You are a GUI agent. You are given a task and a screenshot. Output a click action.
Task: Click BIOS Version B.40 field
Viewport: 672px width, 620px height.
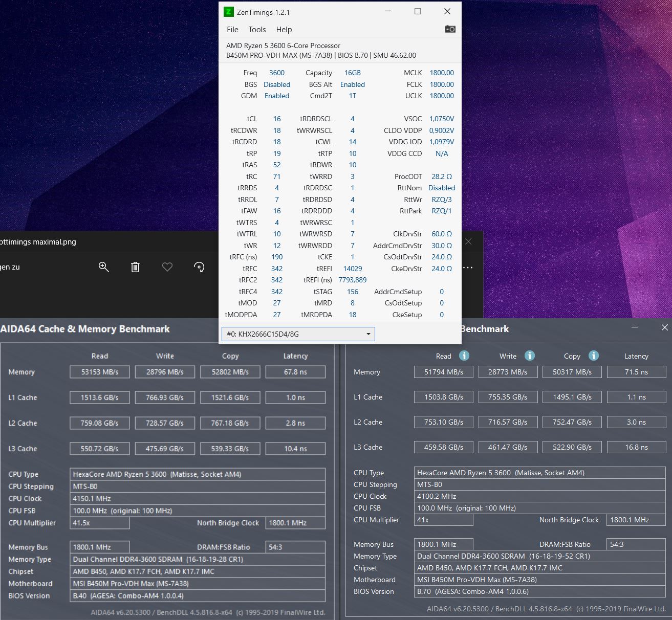(x=198, y=595)
